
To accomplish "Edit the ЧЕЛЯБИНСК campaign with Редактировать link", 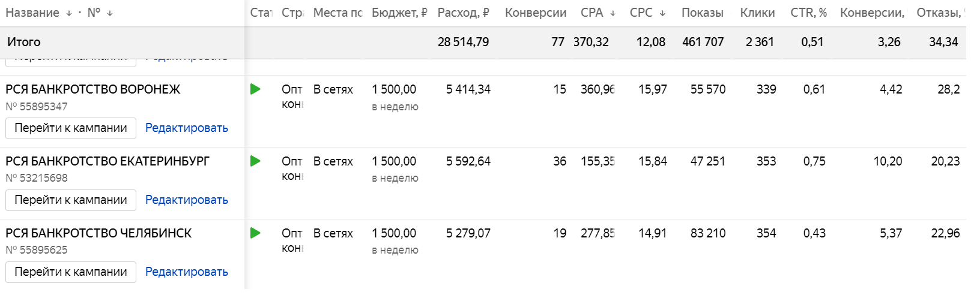I will [x=187, y=272].
